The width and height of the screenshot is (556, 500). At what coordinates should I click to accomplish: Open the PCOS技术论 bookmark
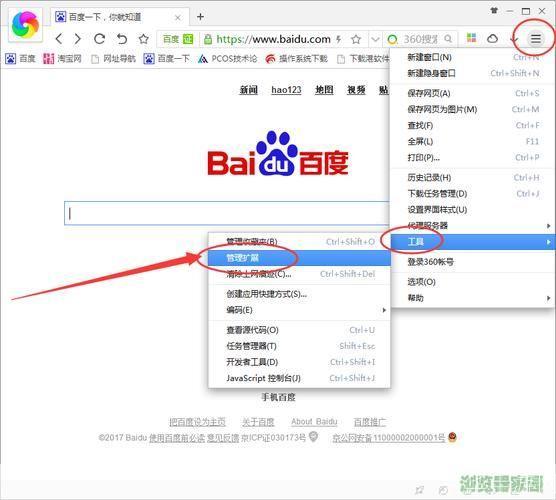click(x=228, y=59)
